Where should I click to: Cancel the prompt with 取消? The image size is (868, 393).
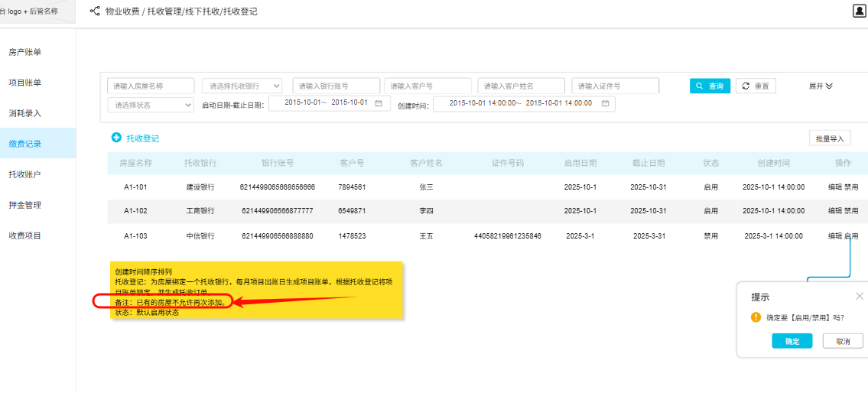click(842, 341)
